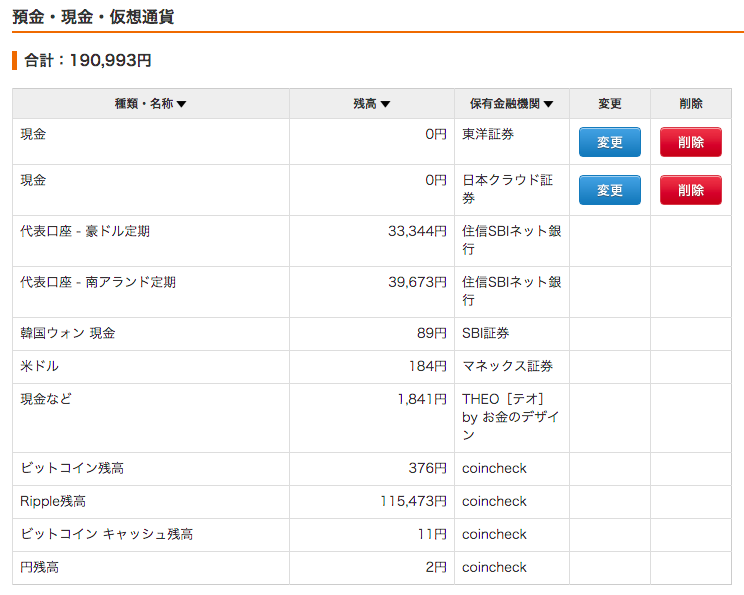Screen dimensions: 744x595
Task: Click the 2円 balance value
Action: click(436, 567)
